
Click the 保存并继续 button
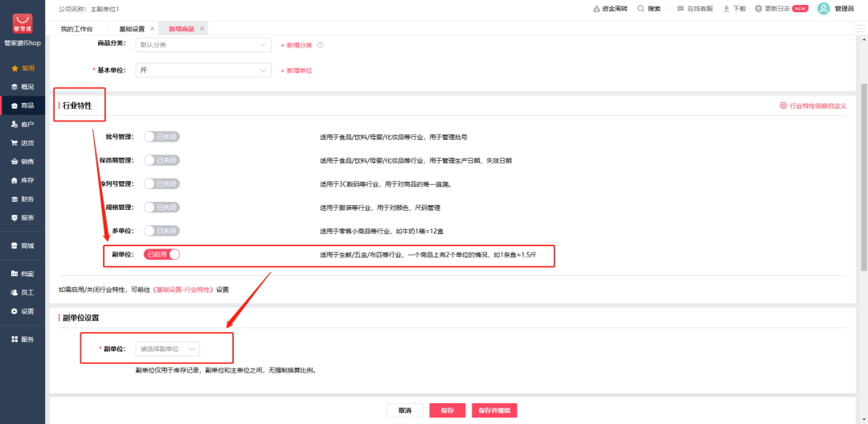(x=494, y=410)
